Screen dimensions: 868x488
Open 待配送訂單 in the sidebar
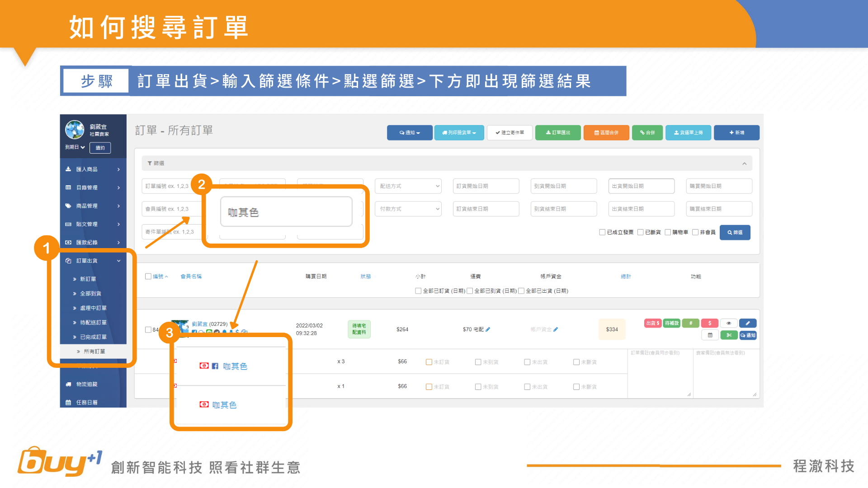pos(93,323)
